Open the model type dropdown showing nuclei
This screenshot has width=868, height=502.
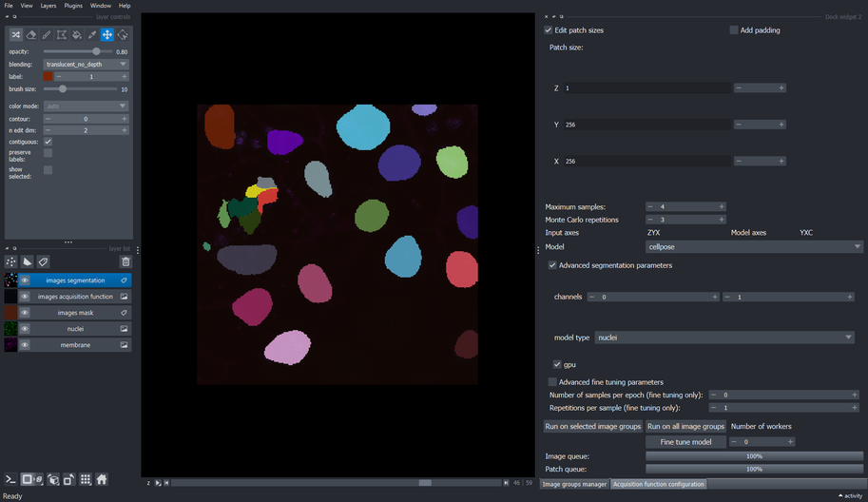[x=724, y=338]
